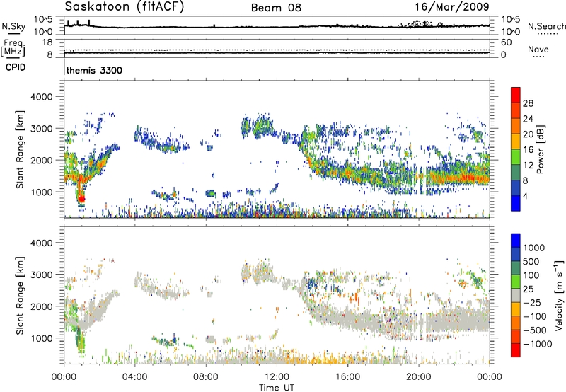Click the 'N.Sky' label
This screenshot has height=392, width=566.
tap(13, 26)
